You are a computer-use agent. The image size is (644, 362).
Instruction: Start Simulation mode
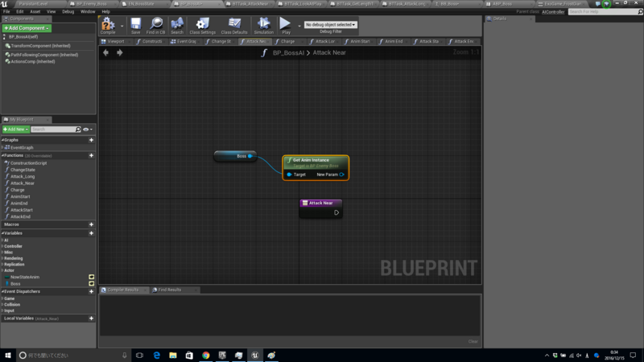click(264, 26)
